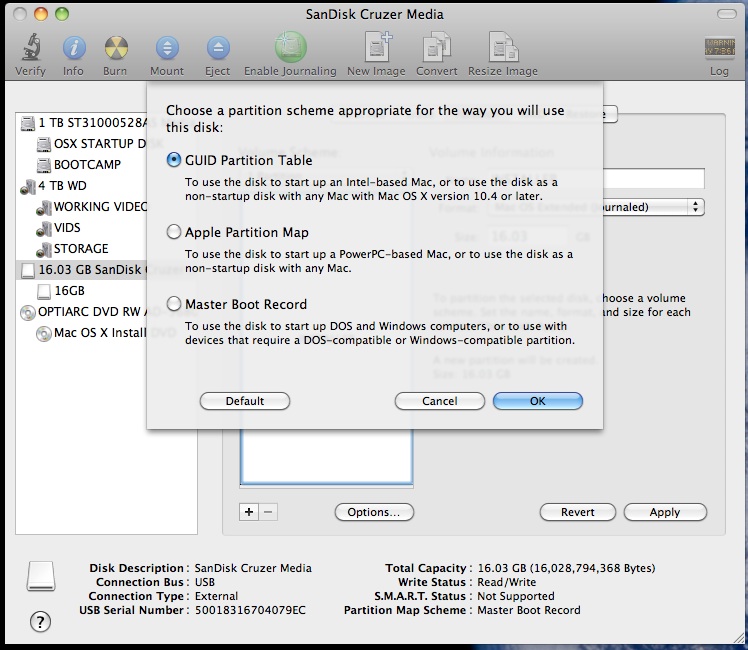Click the volume Name input field

(x=654, y=178)
